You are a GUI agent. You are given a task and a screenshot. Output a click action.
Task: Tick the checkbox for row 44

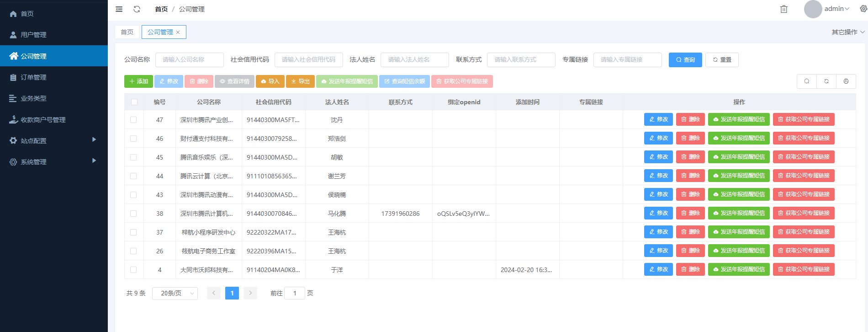coord(133,176)
